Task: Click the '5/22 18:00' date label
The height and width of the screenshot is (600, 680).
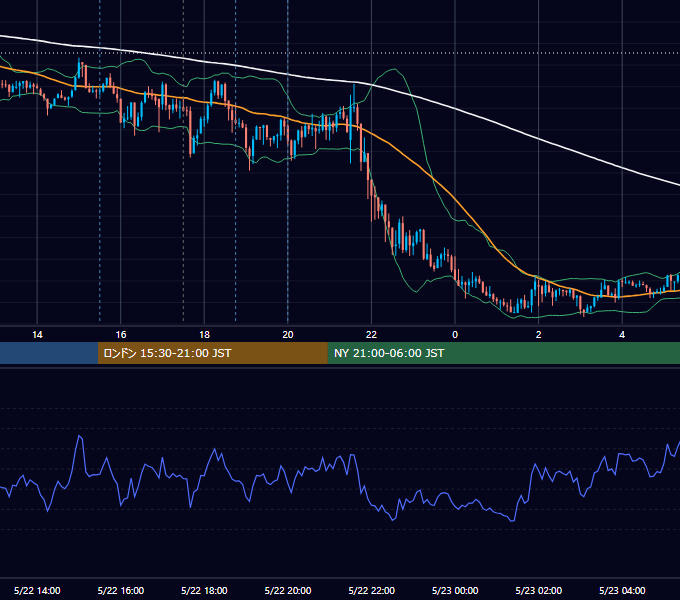Action: tap(204, 590)
